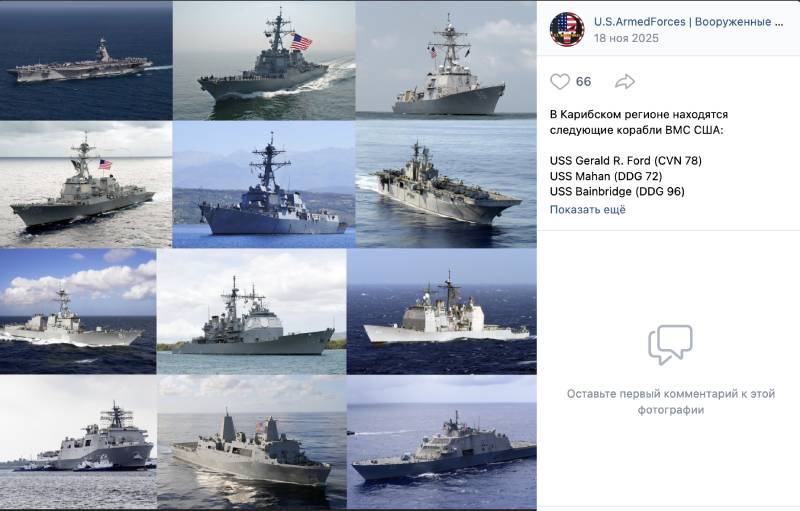The width and height of the screenshot is (800, 511).
Task: Expand post text with Показать ещё
Action: tap(587, 210)
